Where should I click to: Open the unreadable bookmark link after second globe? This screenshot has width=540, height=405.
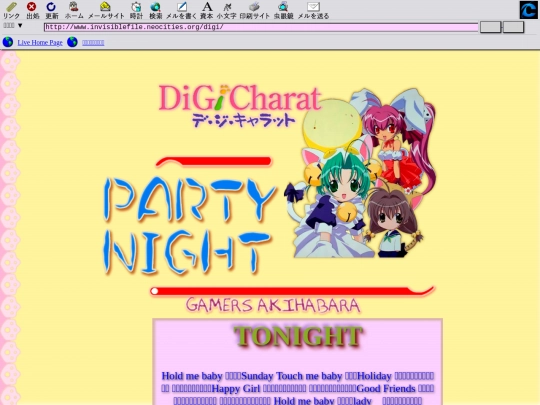point(93,42)
